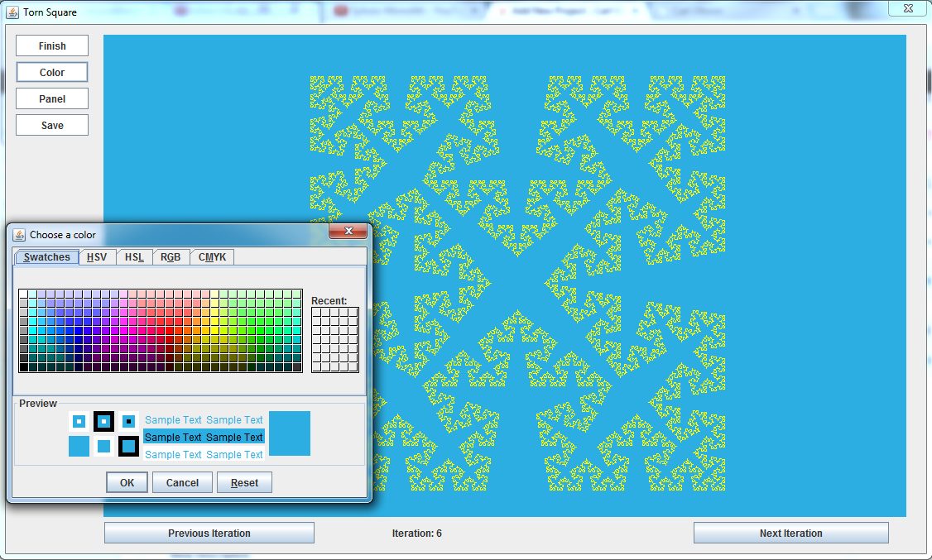Advance to the Next Iteration
932x560 pixels.
click(790, 534)
